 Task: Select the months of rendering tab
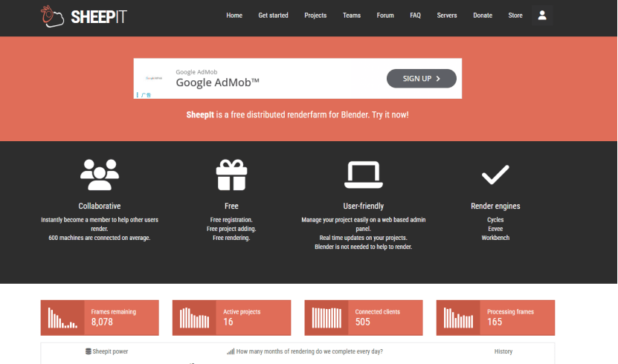click(x=305, y=351)
